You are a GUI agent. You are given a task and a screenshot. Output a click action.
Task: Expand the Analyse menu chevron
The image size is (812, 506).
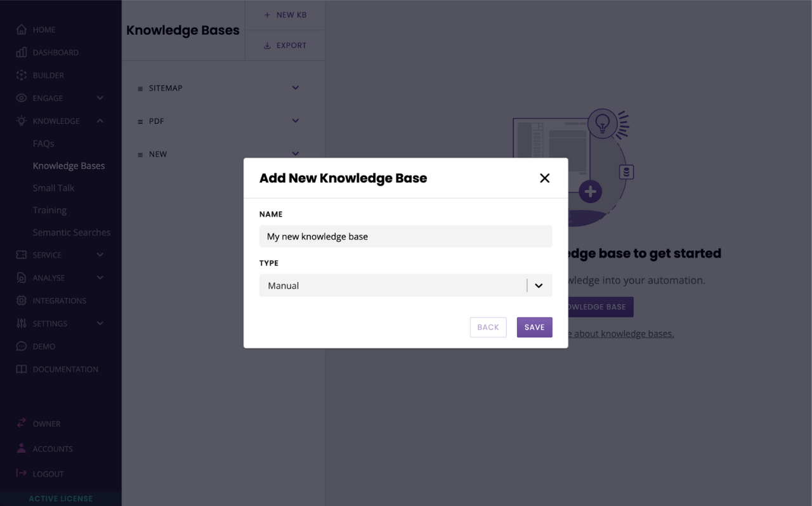100,277
